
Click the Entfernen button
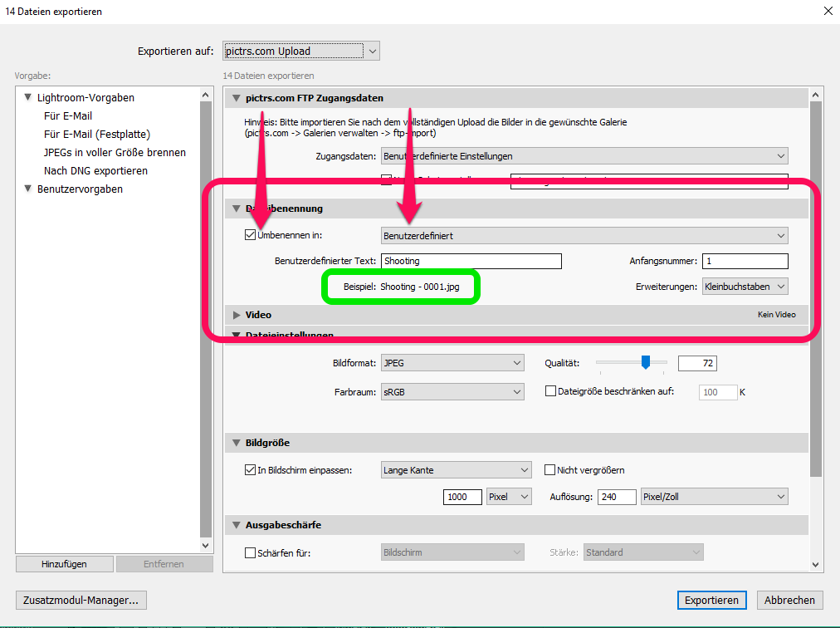tap(164, 564)
